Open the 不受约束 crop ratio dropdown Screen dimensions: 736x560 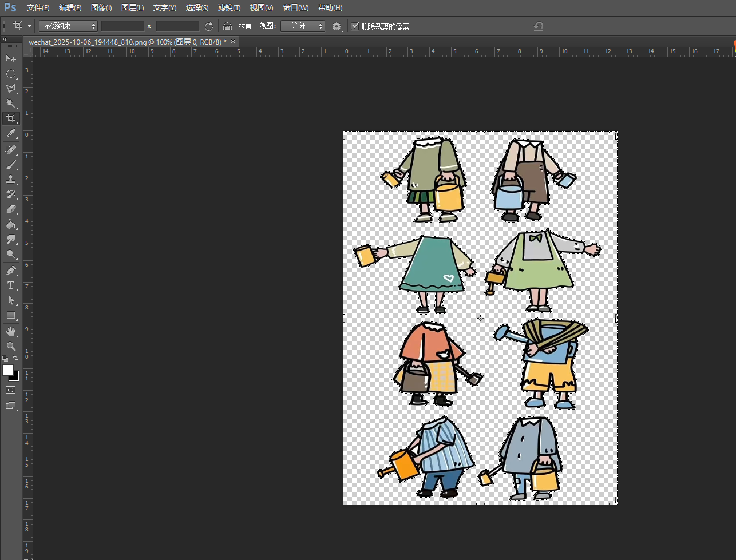point(69,26)
